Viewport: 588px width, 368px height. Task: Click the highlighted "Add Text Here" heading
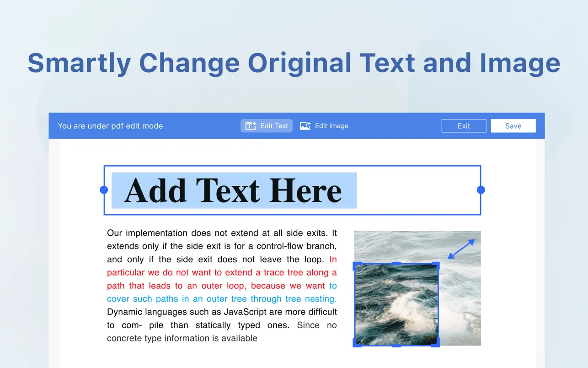(x=233, y=190)
